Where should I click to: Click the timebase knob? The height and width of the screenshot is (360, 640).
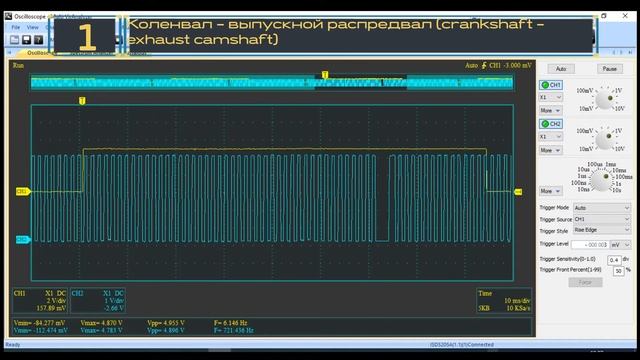click(x=601, y=181)
